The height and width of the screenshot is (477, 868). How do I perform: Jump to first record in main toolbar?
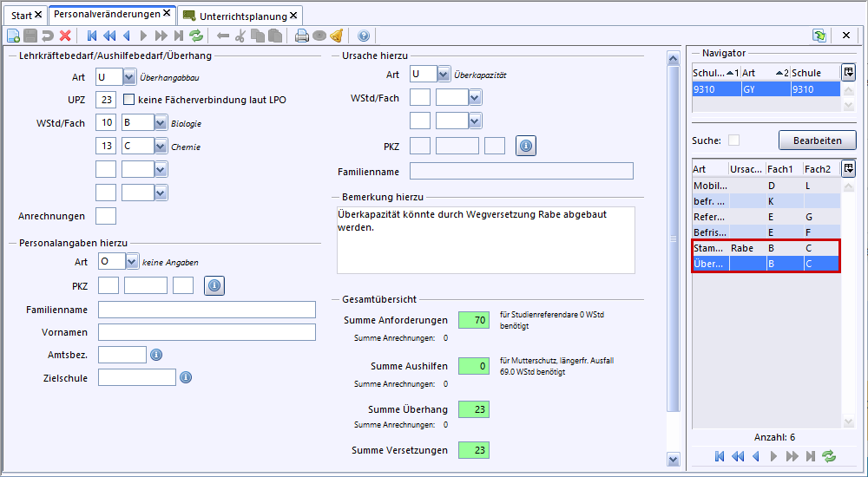(x=92, y=36)
